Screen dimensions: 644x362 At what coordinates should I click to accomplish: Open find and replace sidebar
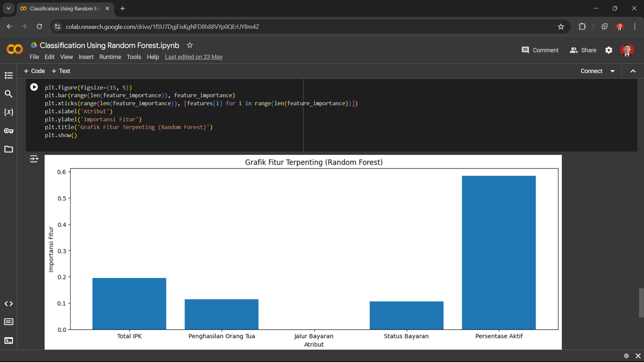(9, 94)
